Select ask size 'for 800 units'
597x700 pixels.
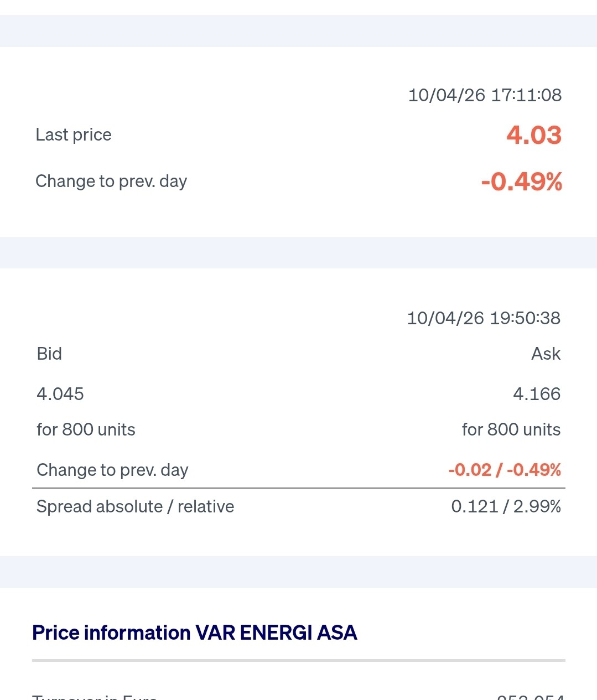pos(511,430)
